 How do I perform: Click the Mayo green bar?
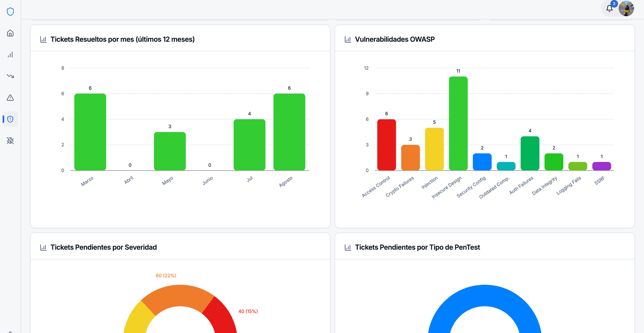[170, 151]
